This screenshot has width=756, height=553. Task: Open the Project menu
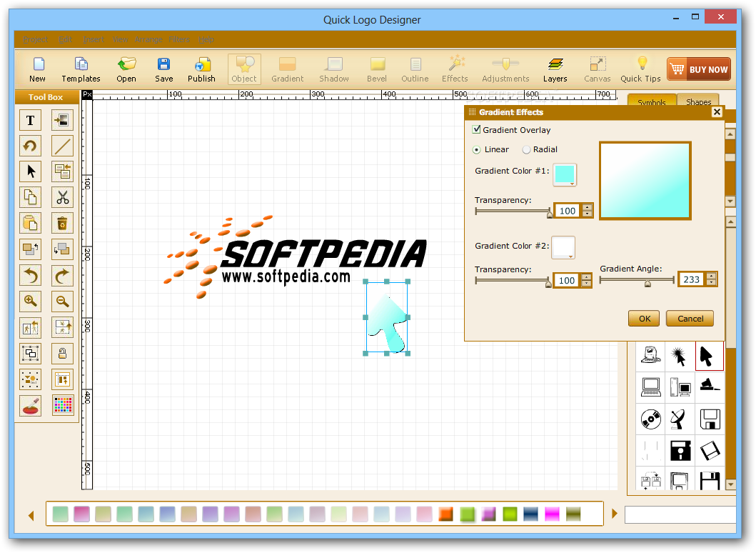click(x=35, y=39)
